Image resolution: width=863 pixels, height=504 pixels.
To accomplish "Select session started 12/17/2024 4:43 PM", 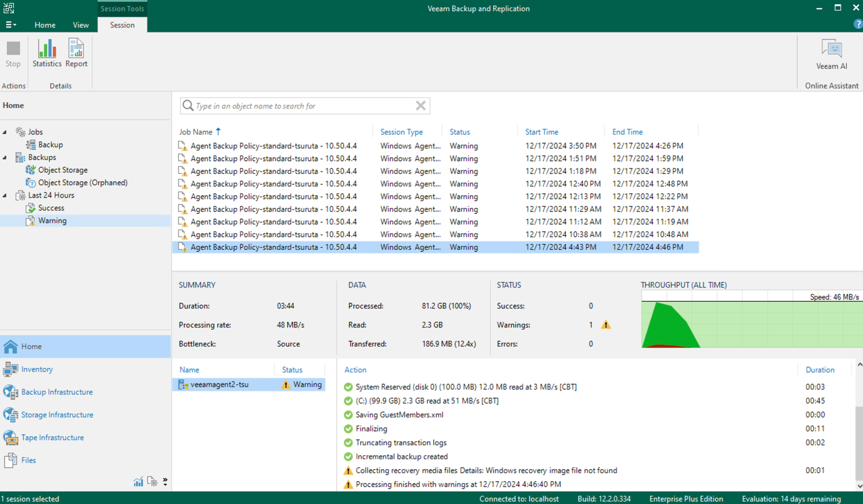I will coord(436,247).
